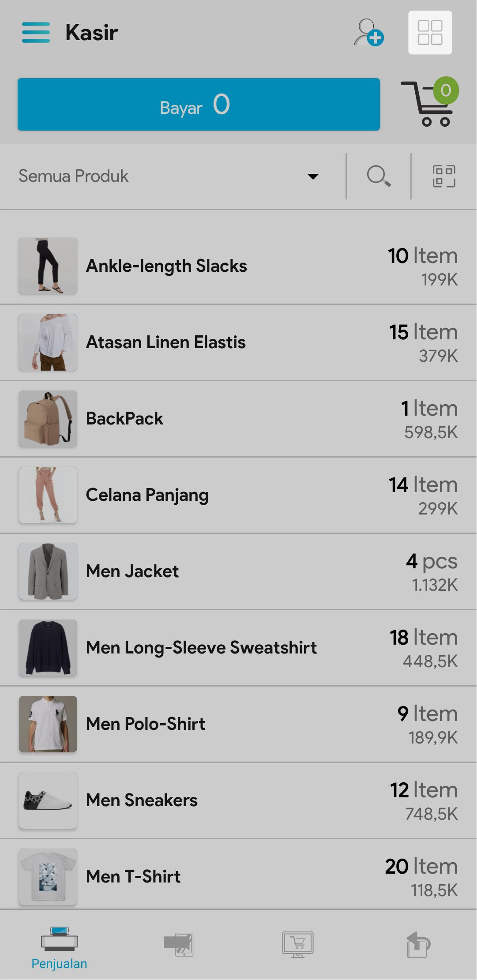Tap the BackPack product thumbnail
The image size is (477, 980).
[48, 419]
